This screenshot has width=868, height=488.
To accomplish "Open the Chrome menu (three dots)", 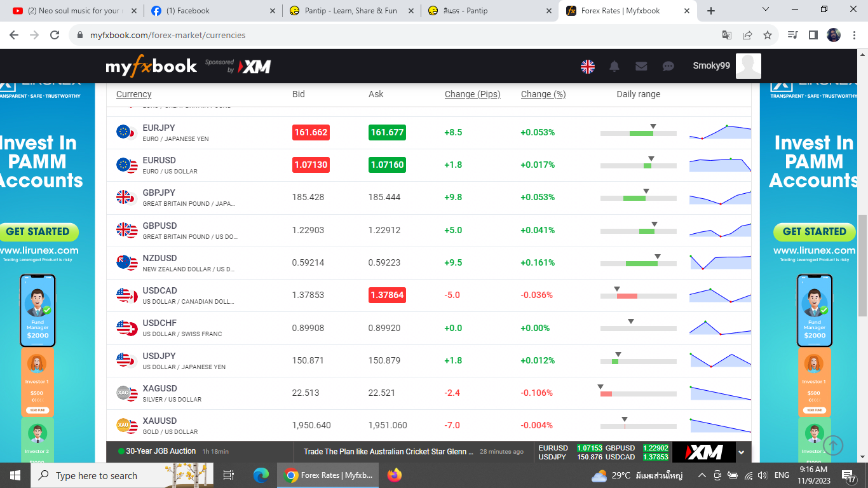I will pyautogui.click(x=855, y=35).
